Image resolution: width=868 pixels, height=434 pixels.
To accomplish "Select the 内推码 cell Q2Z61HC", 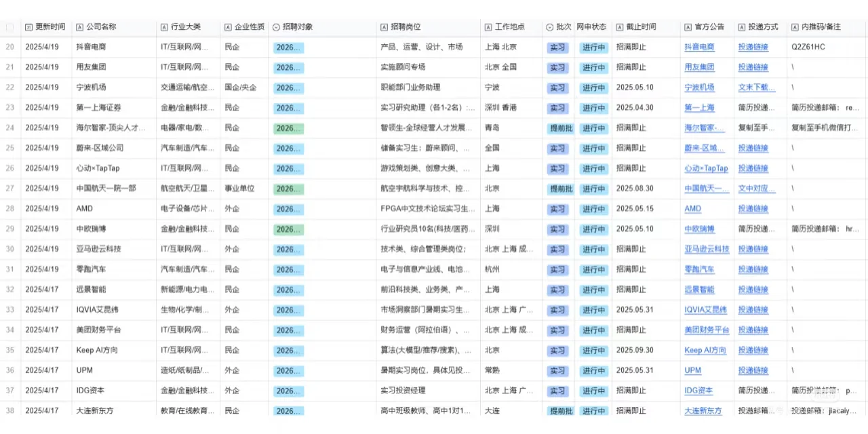I will click(x=827, y=47).
